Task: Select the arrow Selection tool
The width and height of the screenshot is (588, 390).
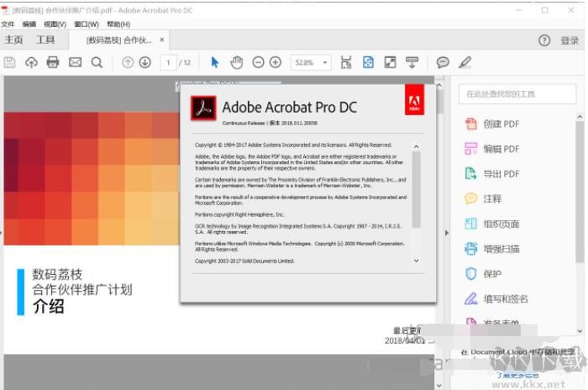Action: (x=214, y=62)
